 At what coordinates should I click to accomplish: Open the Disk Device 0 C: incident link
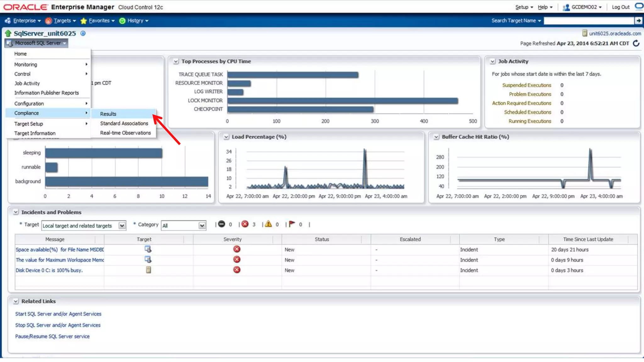(x=49, y=270)
